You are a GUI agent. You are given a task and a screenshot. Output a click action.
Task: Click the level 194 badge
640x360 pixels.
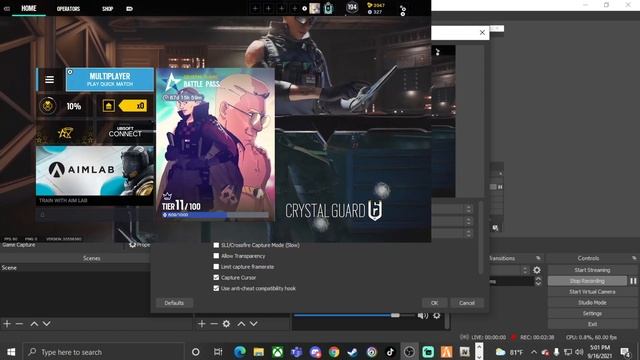tap(352, 7)
